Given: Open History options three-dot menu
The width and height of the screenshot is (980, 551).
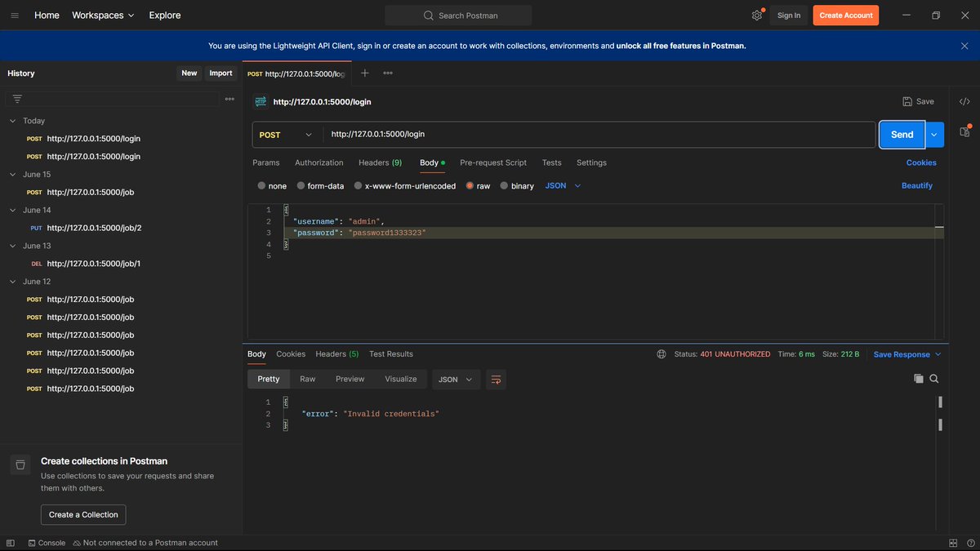Looking at the screenshot, I should point(229,99).
